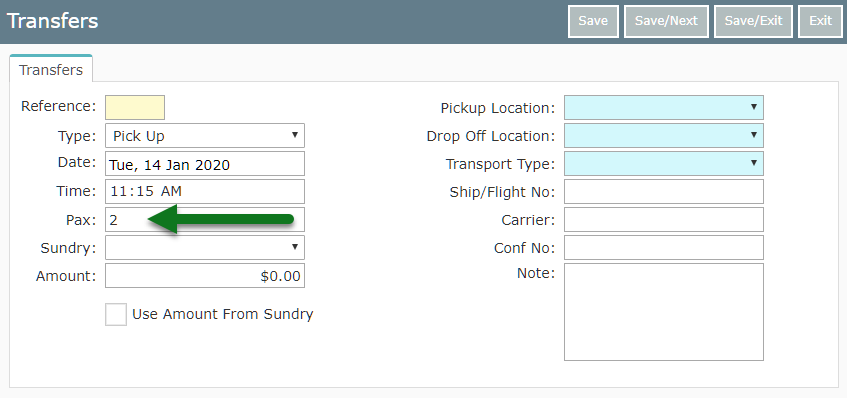Click the Pax input field
This screenshot has height=398, width=847.
[205, 220]
